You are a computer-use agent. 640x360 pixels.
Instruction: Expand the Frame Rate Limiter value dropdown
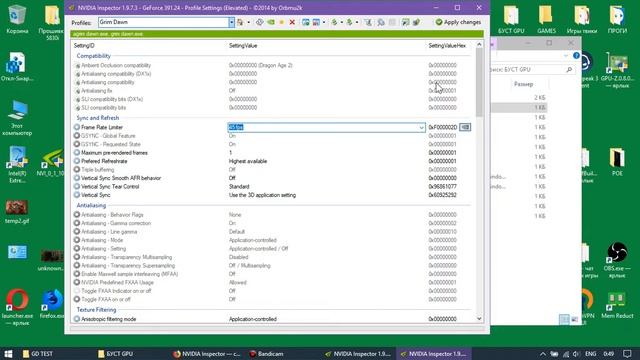[421, 128]
